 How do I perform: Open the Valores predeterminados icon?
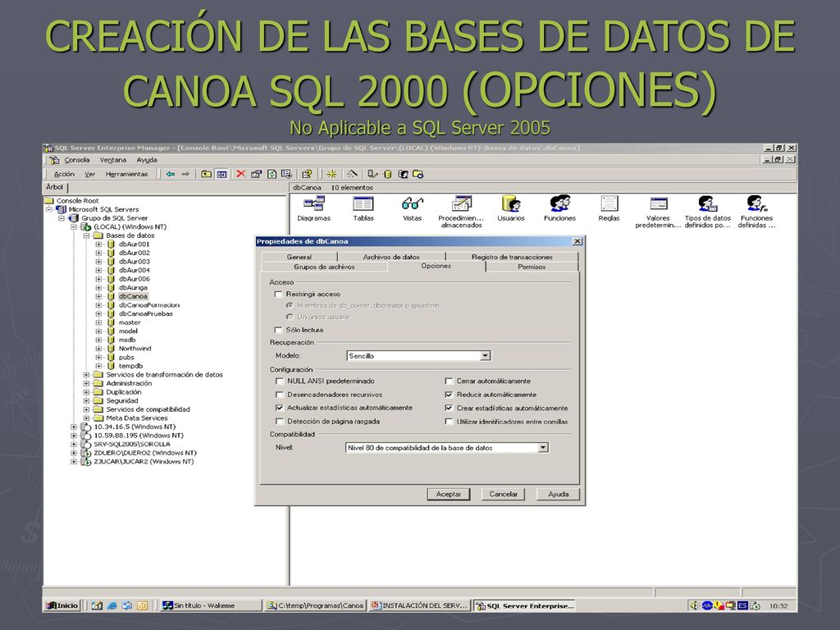658,212
